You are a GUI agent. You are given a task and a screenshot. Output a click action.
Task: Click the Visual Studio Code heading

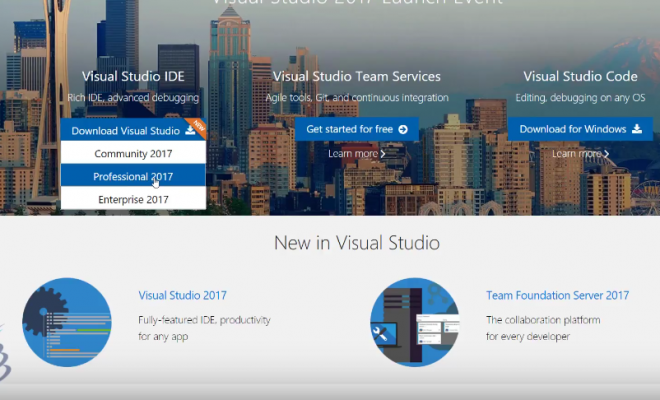click(580, 76)
